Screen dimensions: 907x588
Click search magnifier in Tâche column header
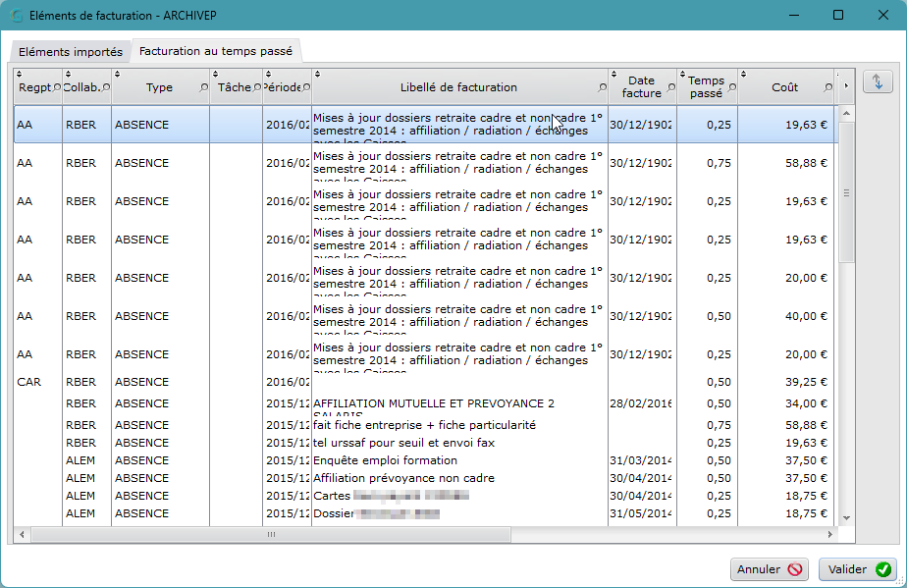point(257,88)
